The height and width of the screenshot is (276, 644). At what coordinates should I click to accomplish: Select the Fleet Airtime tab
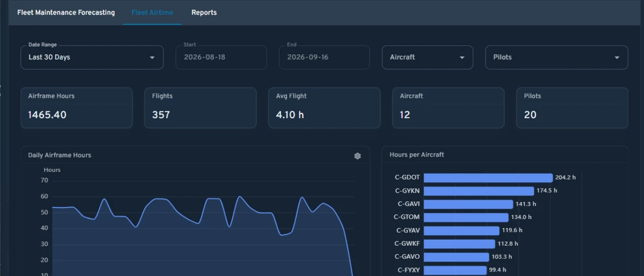pyautogui.click(x=152, y=13)
